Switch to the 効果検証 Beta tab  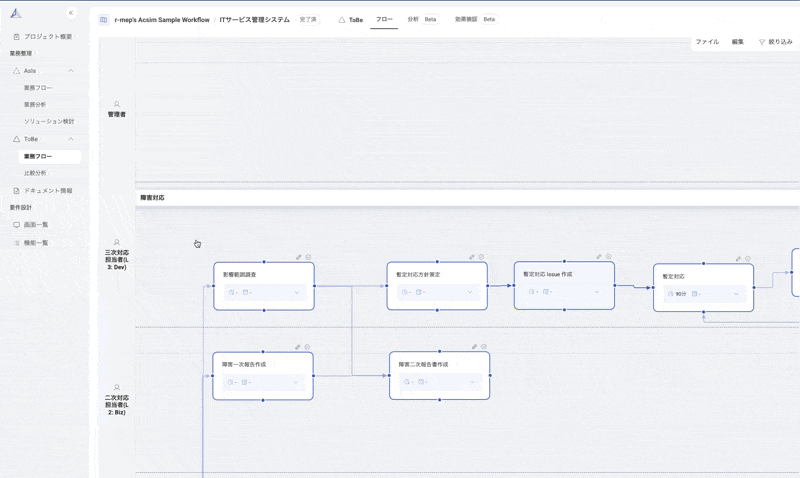point(475,19)
